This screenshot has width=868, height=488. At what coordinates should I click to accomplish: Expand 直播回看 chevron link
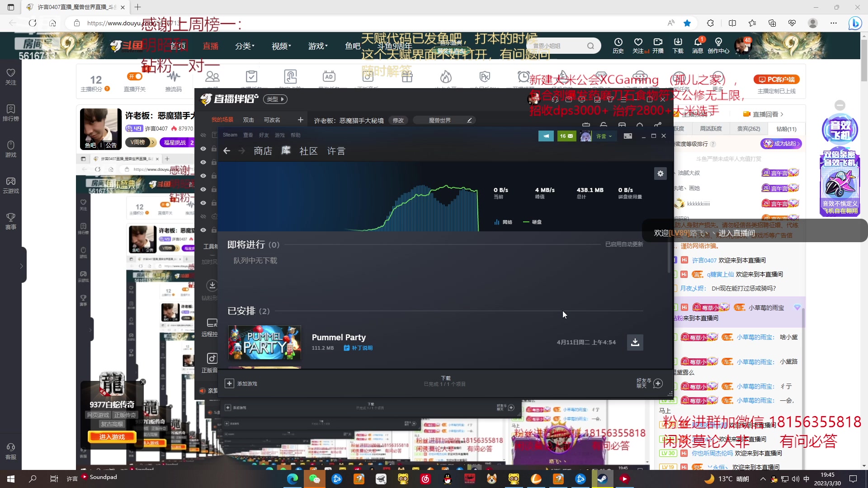pos(764,114)
